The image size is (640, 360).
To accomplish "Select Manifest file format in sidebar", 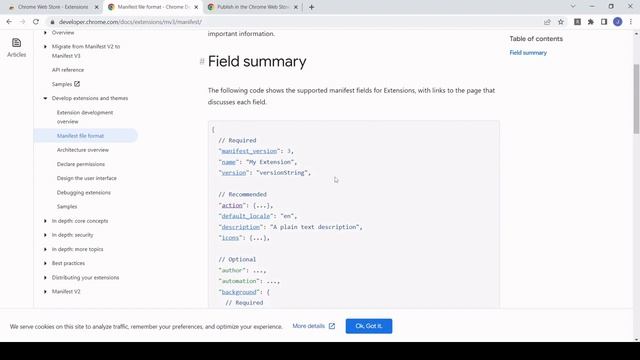I will click(x=80, y=136).
